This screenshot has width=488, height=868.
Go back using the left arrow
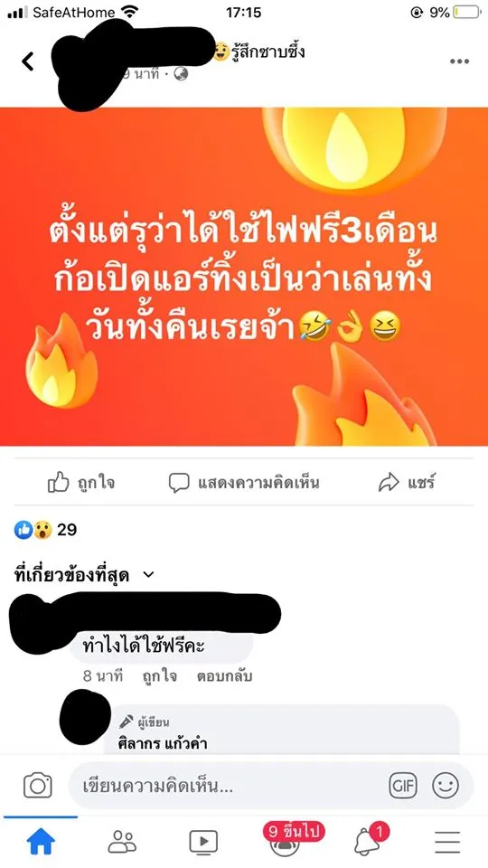tap(28, 61)
